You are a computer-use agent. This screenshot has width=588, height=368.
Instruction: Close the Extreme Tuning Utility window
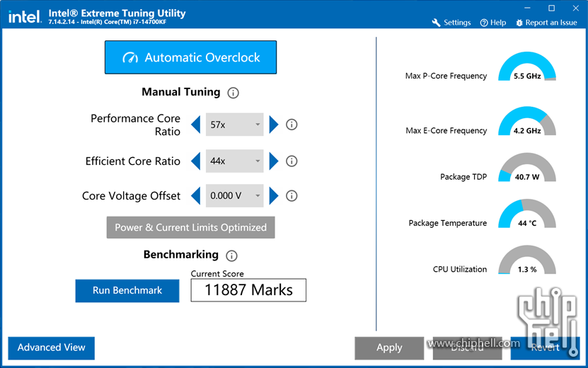tap(576, 8)
